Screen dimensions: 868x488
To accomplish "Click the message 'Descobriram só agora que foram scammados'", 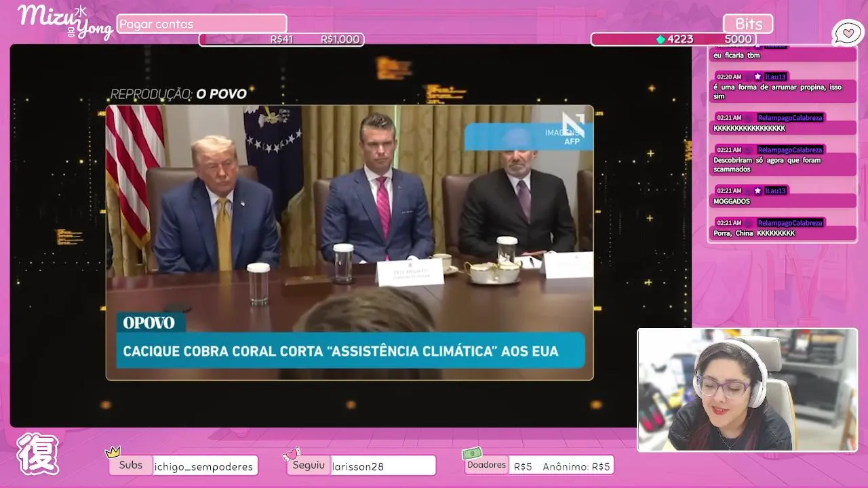I will 767,165.
